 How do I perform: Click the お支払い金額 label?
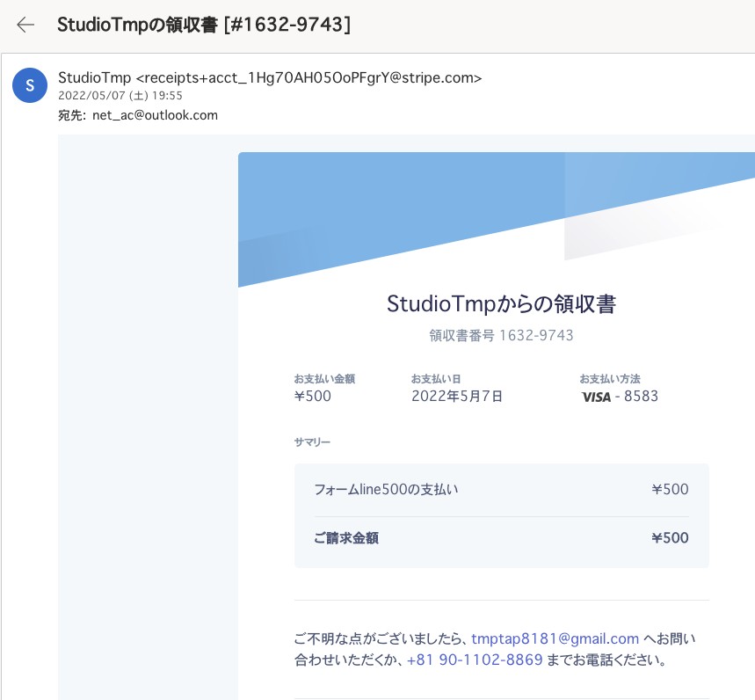(324, 379)
